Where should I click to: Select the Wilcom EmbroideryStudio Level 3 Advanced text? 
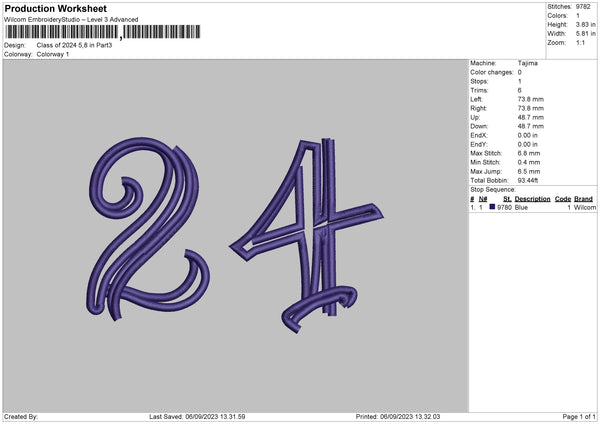pos(71,20)
